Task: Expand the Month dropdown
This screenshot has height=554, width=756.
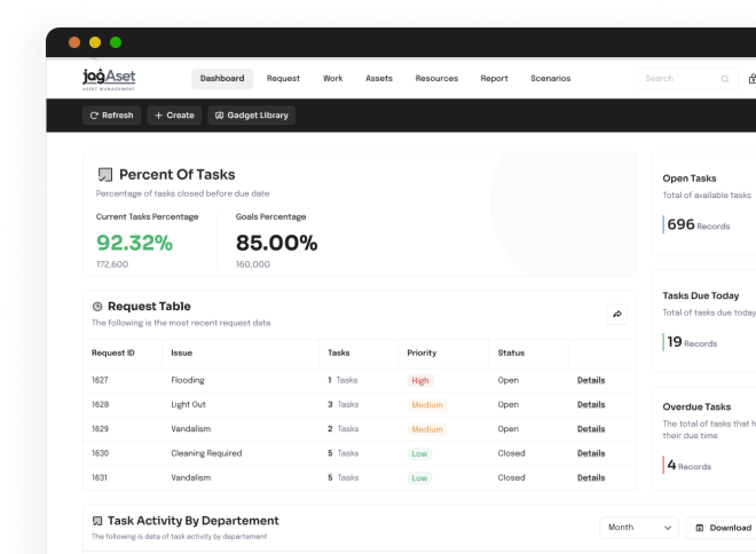Action: 639,528
